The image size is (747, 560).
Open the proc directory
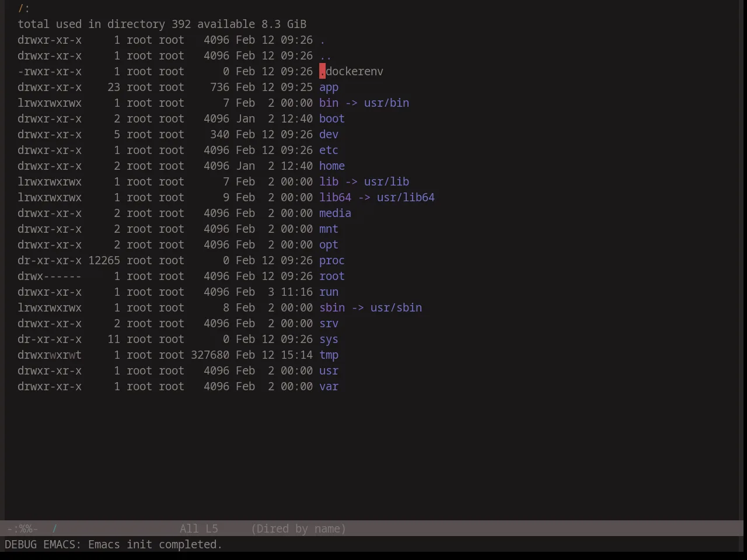point(332,260)
